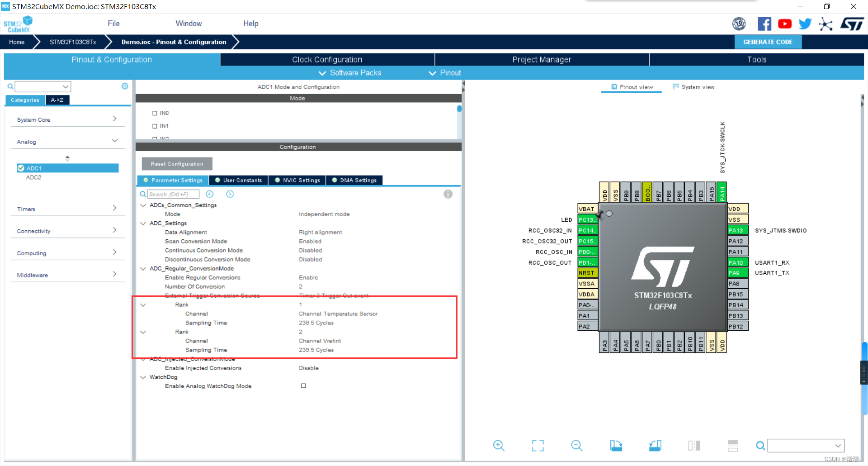Click the PA9 pin on the chip

(738, 273)
